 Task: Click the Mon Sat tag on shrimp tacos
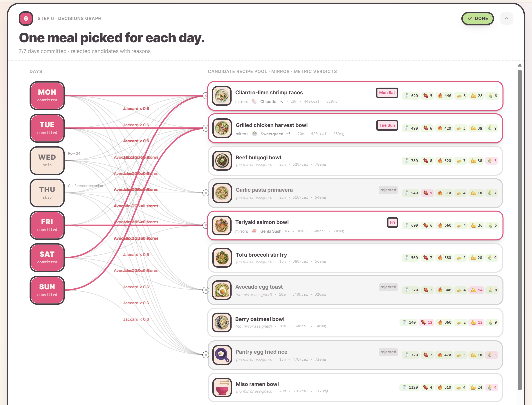[x=387, y=93]
